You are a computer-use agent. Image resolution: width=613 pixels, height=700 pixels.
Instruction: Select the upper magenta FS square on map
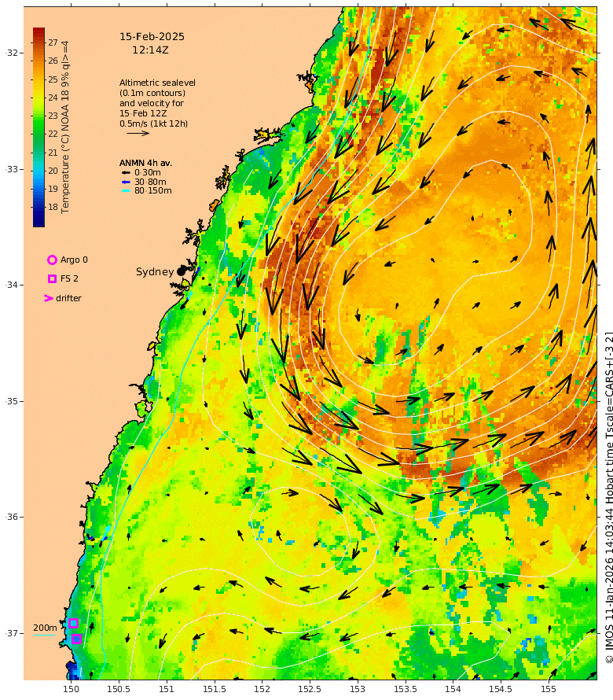coord(74,623)
